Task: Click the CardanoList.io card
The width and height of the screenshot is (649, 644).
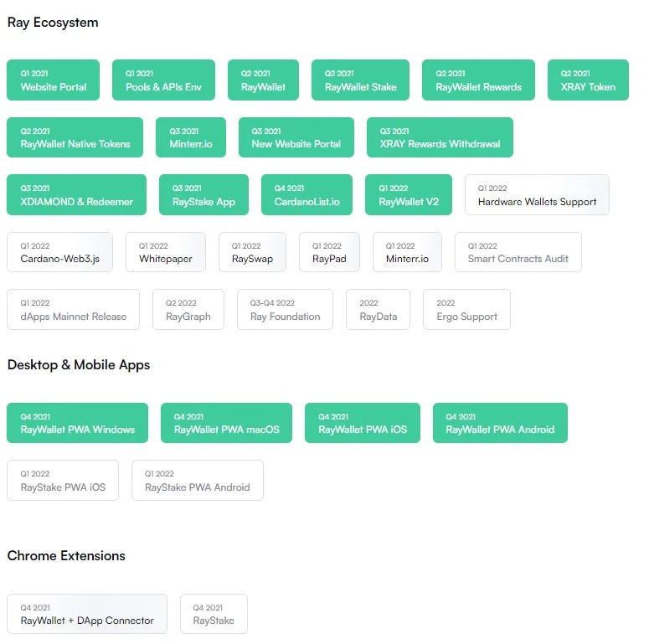Action: coord(306,194)
